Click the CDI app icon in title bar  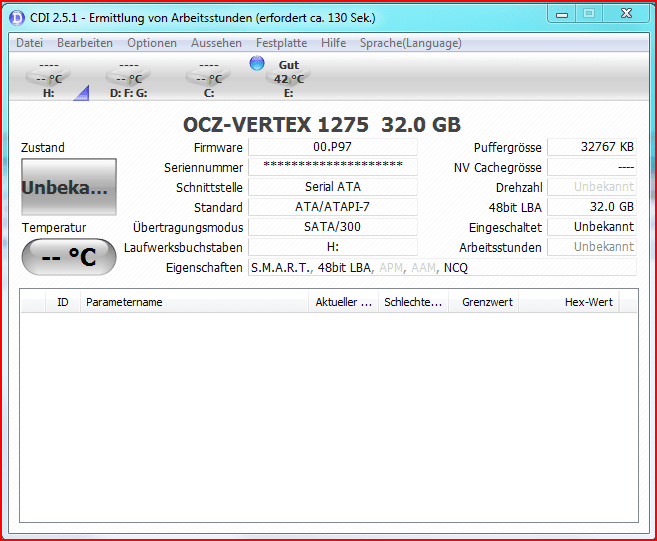17,18
